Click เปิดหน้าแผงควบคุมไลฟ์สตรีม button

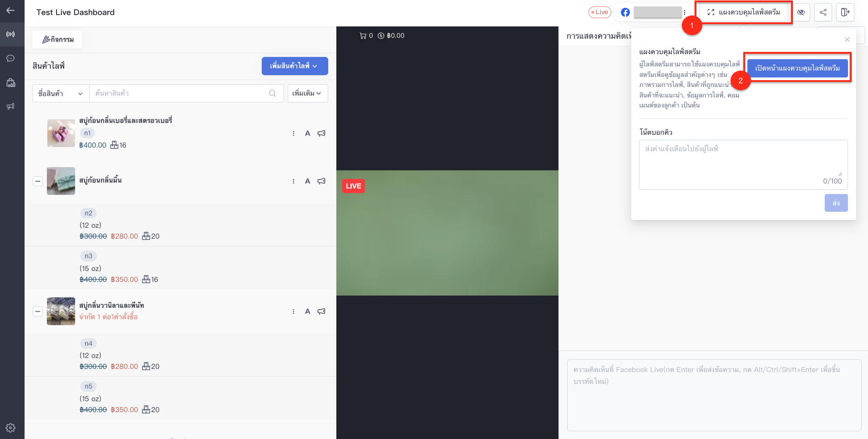[797, 68]
